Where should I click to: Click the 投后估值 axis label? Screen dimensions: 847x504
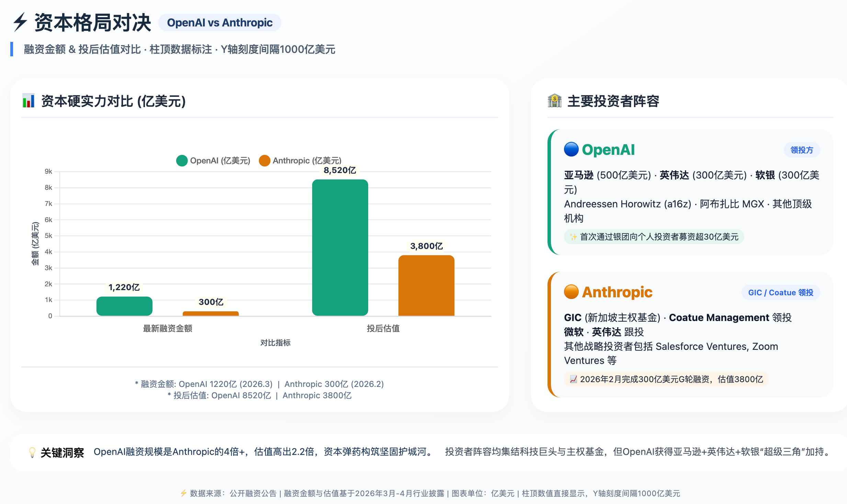pyautogui.click(x=383, y=329)
